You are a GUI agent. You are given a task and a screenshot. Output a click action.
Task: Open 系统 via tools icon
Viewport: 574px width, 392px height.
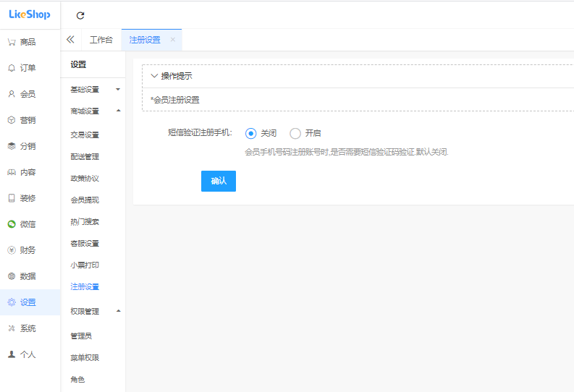point(12,328)
